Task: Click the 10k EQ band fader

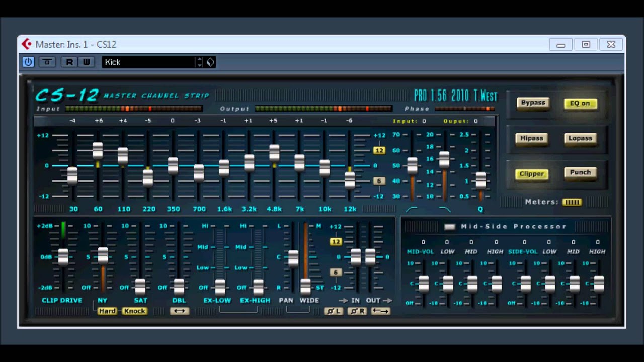Action: tap(325, 168)
